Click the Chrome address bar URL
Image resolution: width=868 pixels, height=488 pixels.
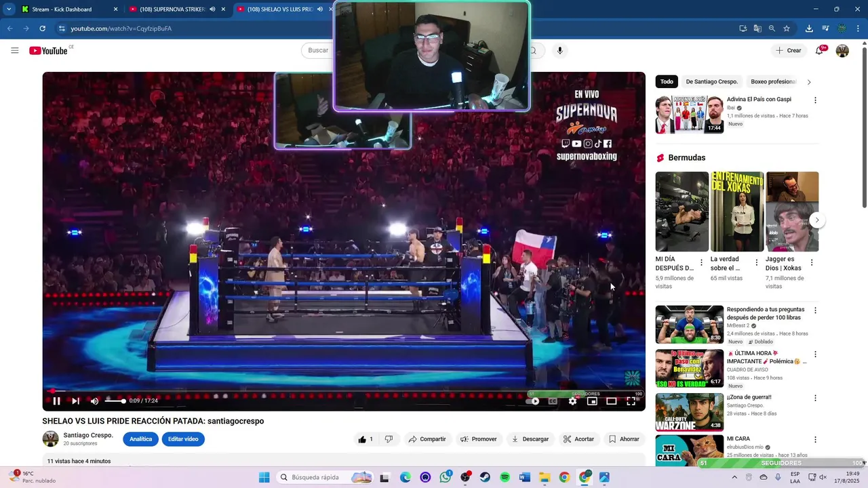click(121, 28)
